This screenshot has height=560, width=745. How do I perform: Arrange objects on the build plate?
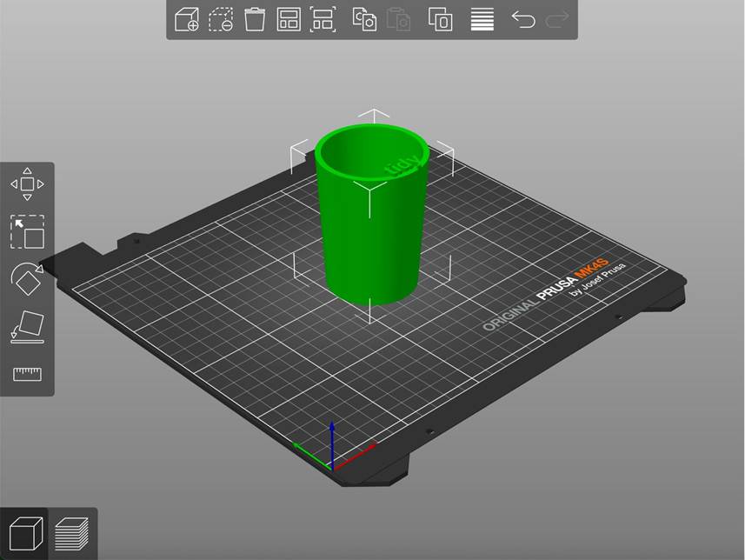[287, 19]
